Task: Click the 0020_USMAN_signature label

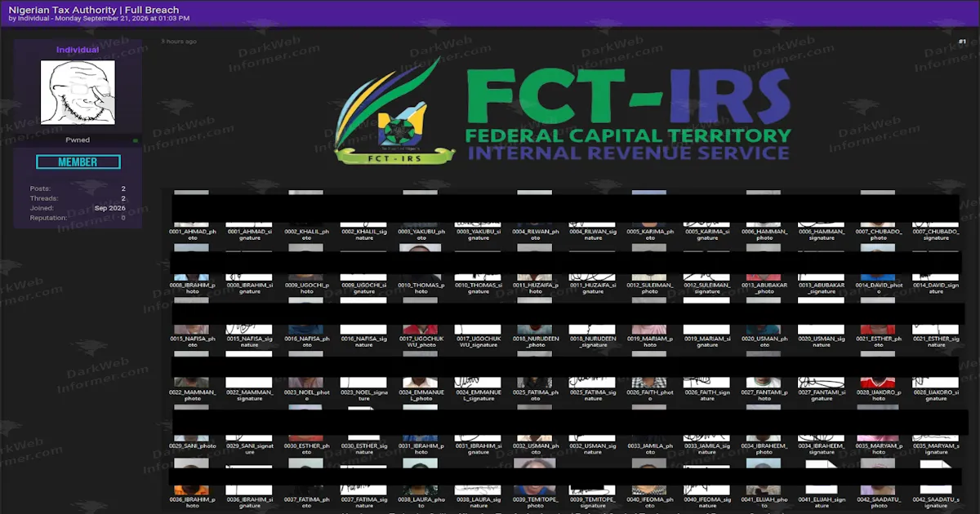Action: click(x=822, y=341)
